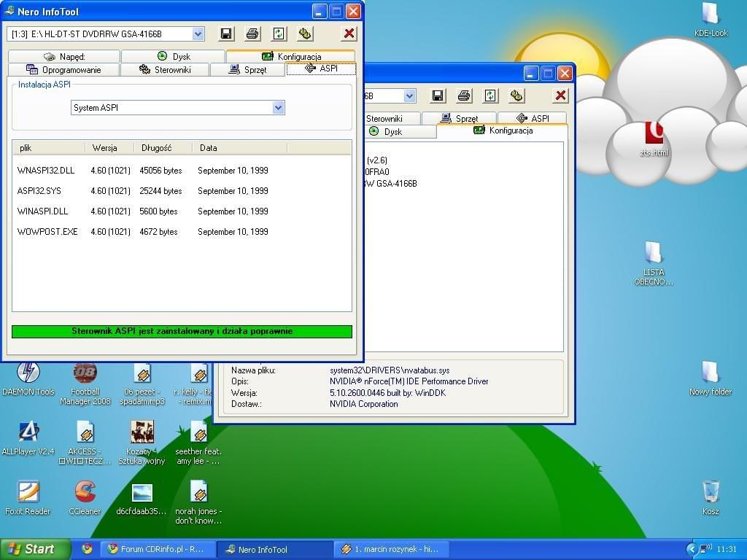Viewport: 747px width, 560px height.
Task: Open the Nowy folder desktop icon
Action: point(711,379)
